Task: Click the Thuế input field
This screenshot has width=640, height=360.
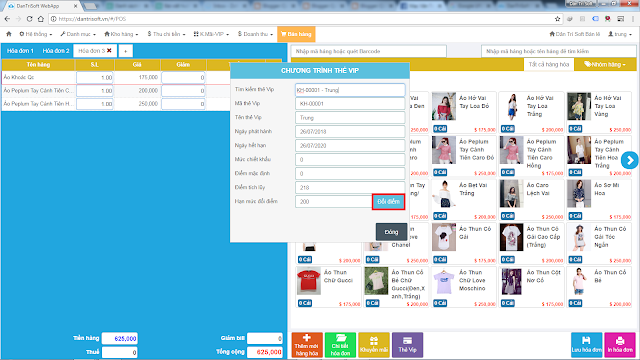Action: 120,352
